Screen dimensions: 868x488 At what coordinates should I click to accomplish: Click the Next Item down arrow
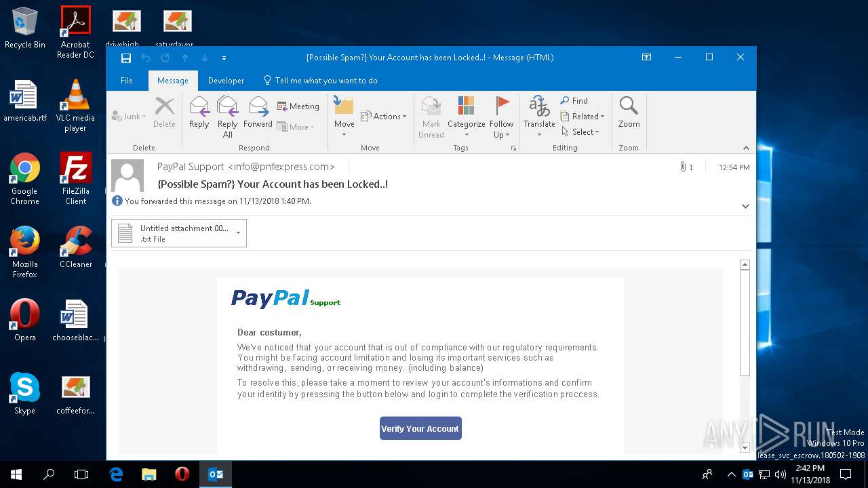pyautogui.click(x=204, y=58)
